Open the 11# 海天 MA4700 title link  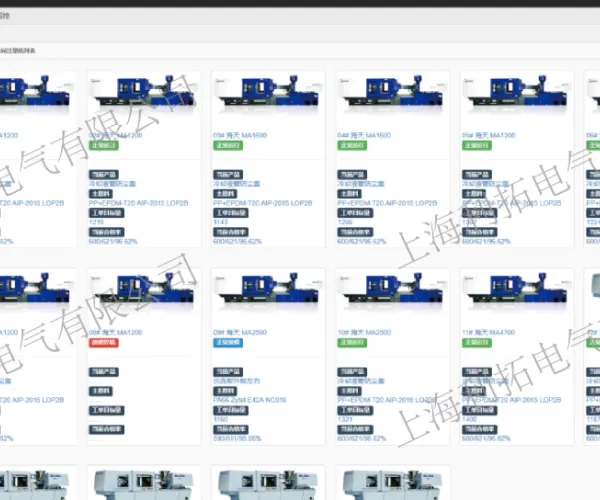coord(488,332)
